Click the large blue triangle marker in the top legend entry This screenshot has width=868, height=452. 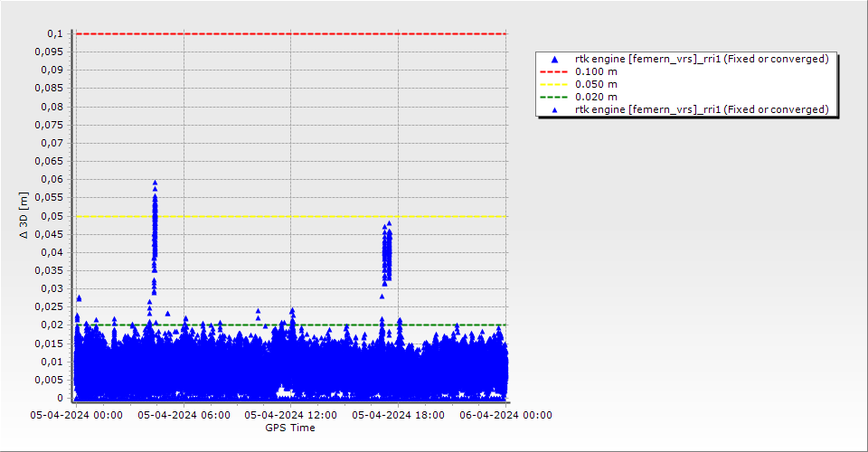554,59
